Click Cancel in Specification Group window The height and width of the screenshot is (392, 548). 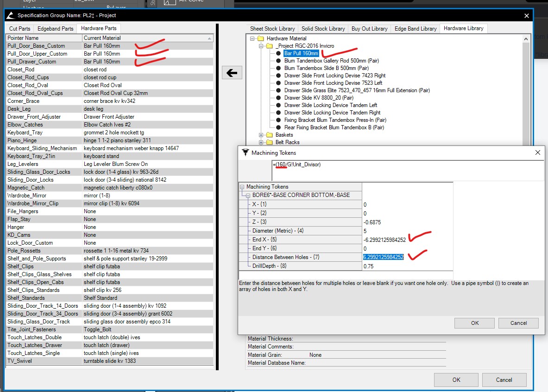(504, 380)
